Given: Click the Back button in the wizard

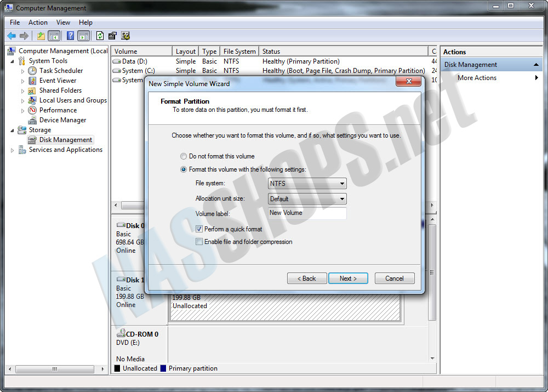Looking at the screenshot, I should pyautogui.click(x=307, y=279).
